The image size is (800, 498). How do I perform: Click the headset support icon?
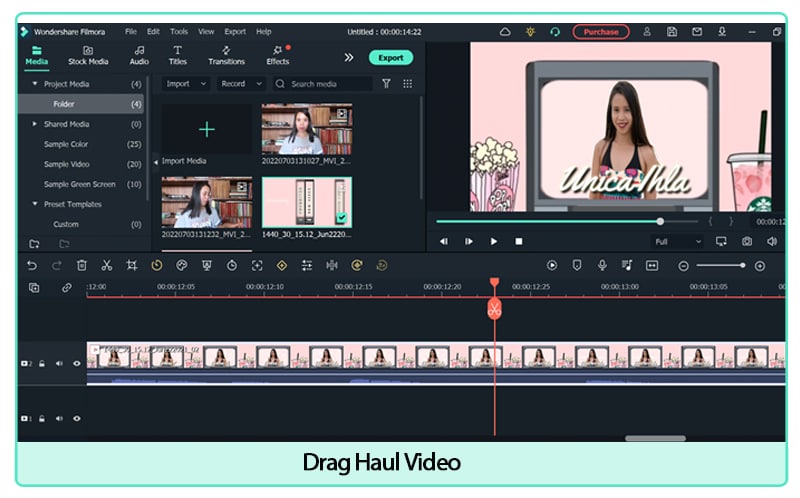pos(555,32)
